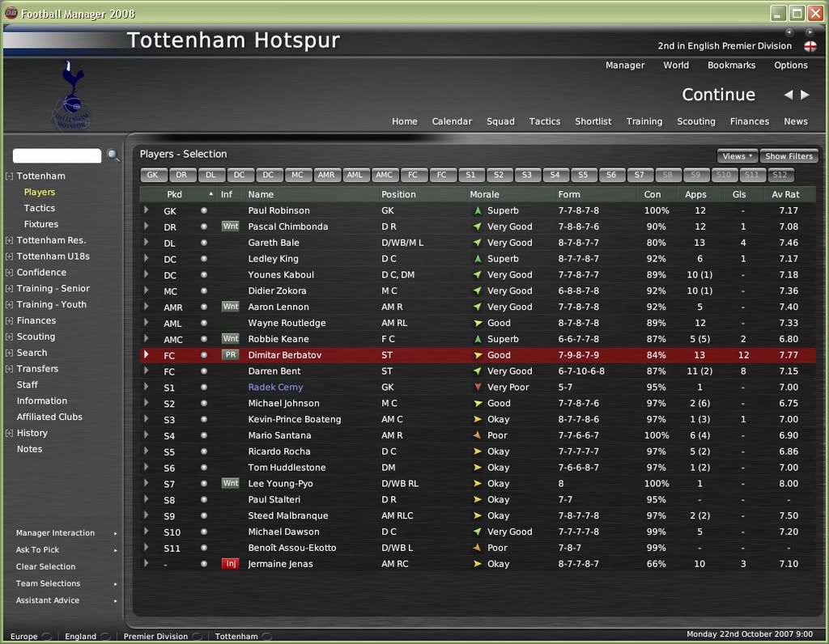Click Michael Dawson's Very Good morale arrow

point(478,532)
